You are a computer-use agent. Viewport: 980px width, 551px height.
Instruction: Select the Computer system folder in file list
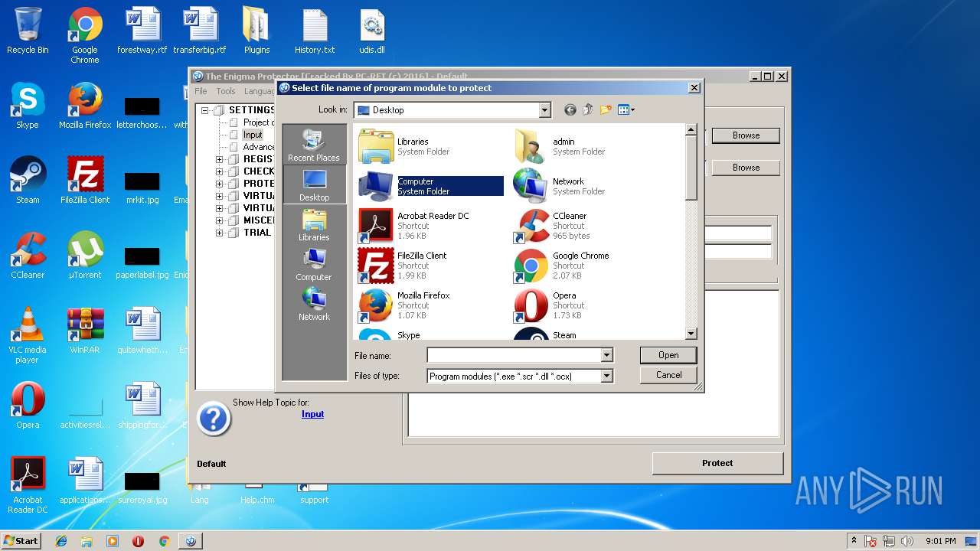tap(430, 186)
